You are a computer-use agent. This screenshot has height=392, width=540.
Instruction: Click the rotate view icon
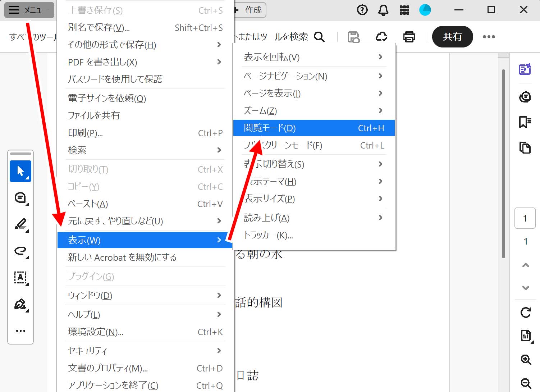coord(526,312)
